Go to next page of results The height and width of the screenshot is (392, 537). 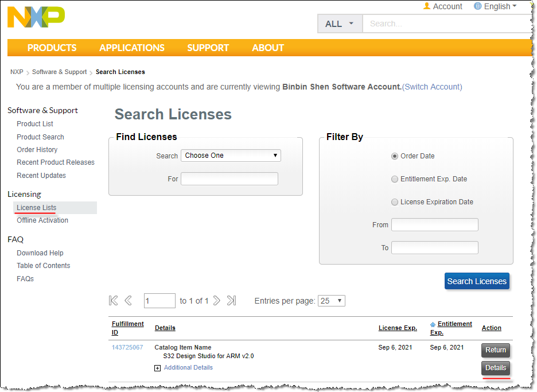click(x=216, y=300)
